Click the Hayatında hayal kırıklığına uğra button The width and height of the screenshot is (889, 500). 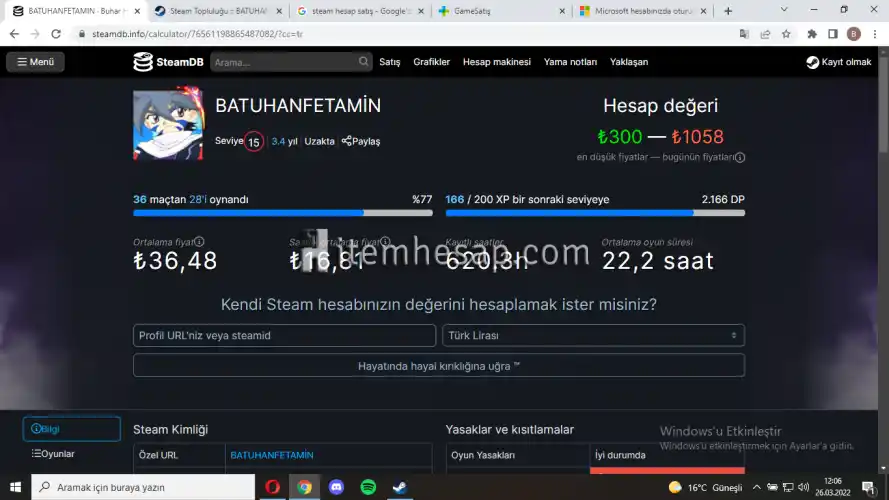tap(438, 366)
